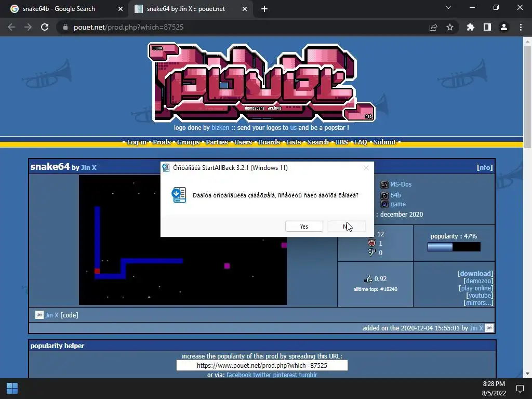The height and width of the screenshot is (399, 532).
Task: Close the snake64 pouet.net tab
Action: [x=245, y=9]
